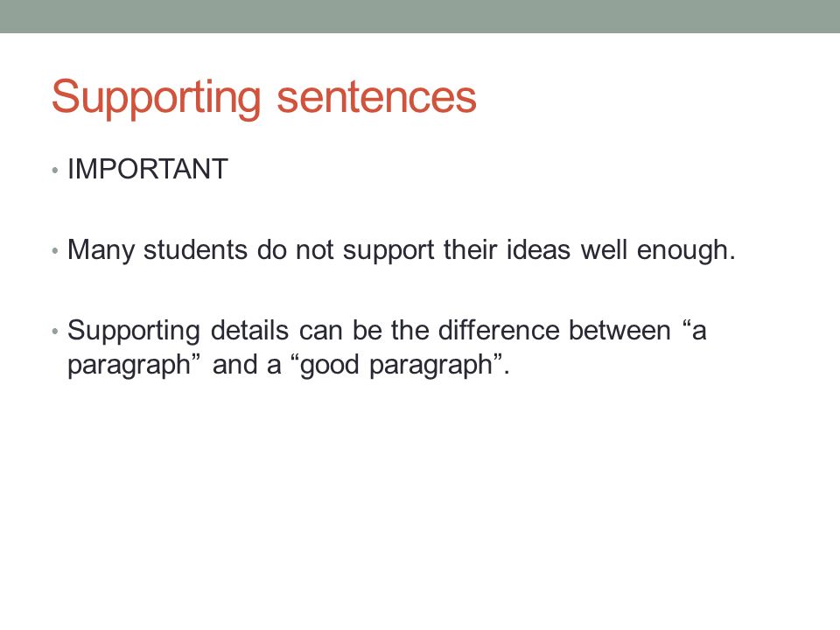Click the word 'well' in second bullet
Image resolution: width=840 pixels, height=630 pixels.
tap(604, 249)
